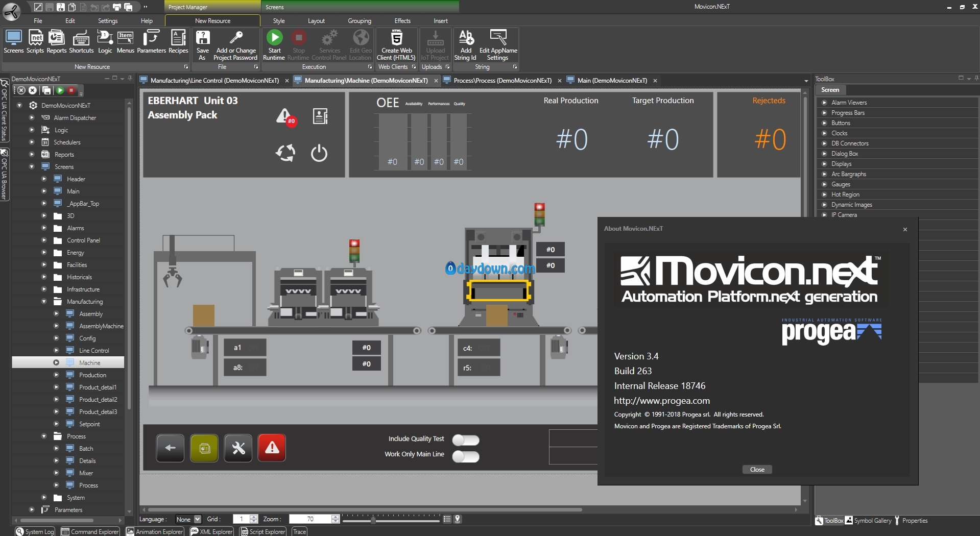Start the Runtime from the ribbon
This screenshot has width=980, height=536.
tap(274, 45)
